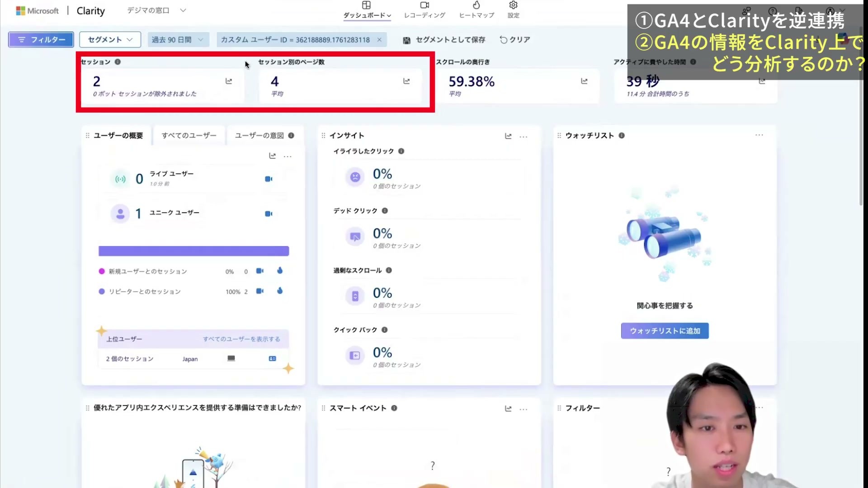Screen dimensions: 868x488
Task: Open 設定 settings
Action: [513, 10]
